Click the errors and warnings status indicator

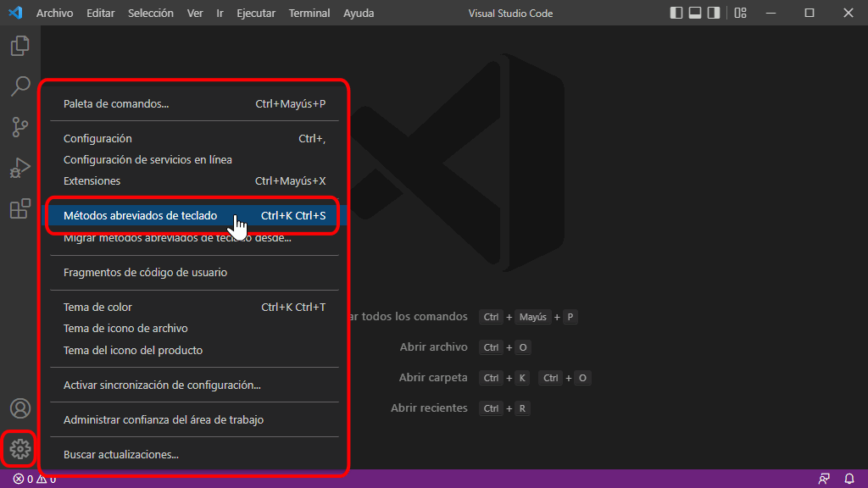[x=34, y=480]
